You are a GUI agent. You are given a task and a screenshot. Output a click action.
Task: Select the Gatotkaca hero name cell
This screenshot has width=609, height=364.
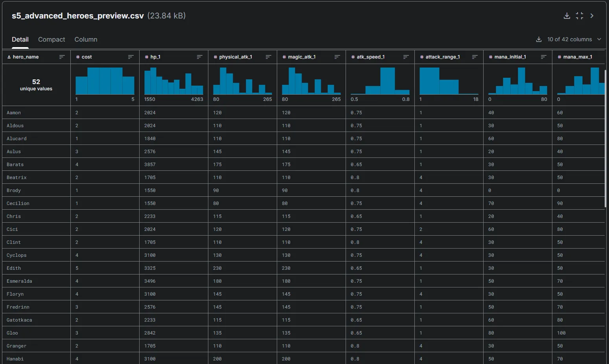coord(36,320)
